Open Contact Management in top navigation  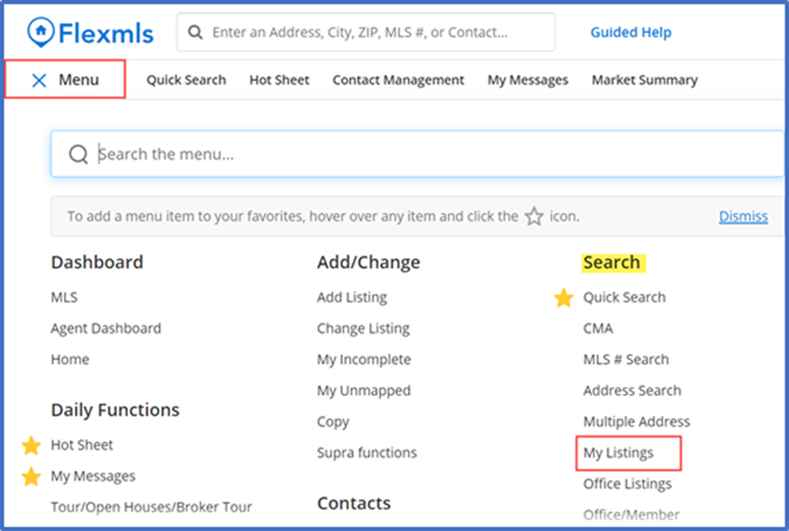pyautogui.click(x=398, y=80)
